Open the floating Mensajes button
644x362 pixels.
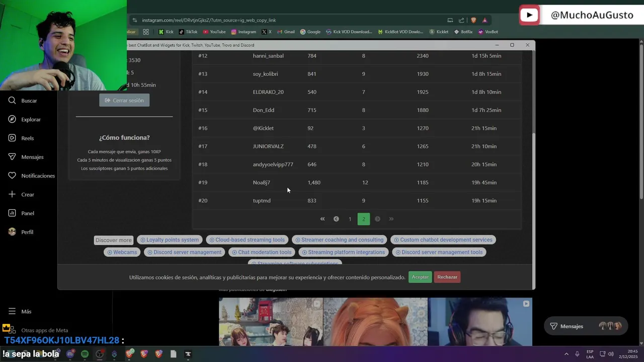pyautogui.click(x=586, y=326)
